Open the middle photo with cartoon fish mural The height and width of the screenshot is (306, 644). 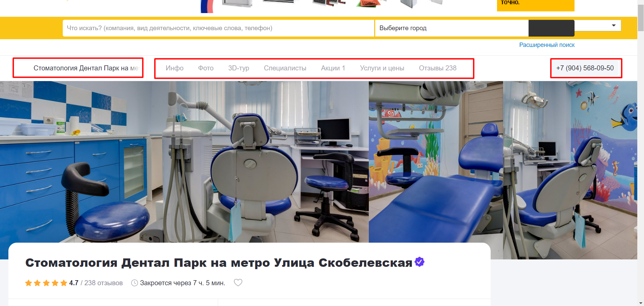tap(436, 162)
